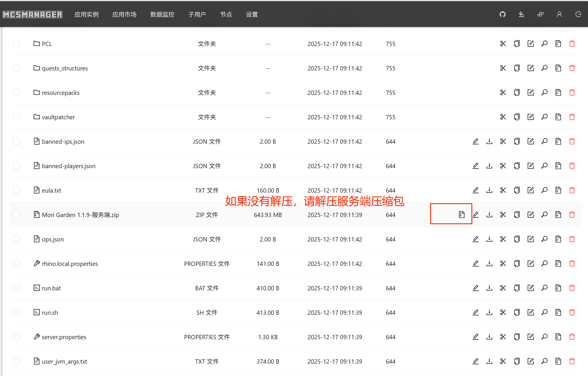The image size is (588, 376).
Task: Open the quests_structures folder
Action: [65, 68]
